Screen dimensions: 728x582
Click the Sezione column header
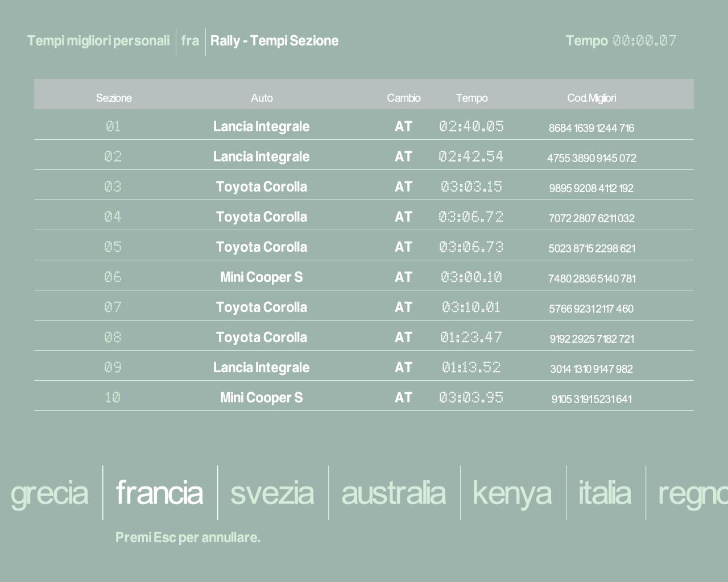[x=114, y=98]
